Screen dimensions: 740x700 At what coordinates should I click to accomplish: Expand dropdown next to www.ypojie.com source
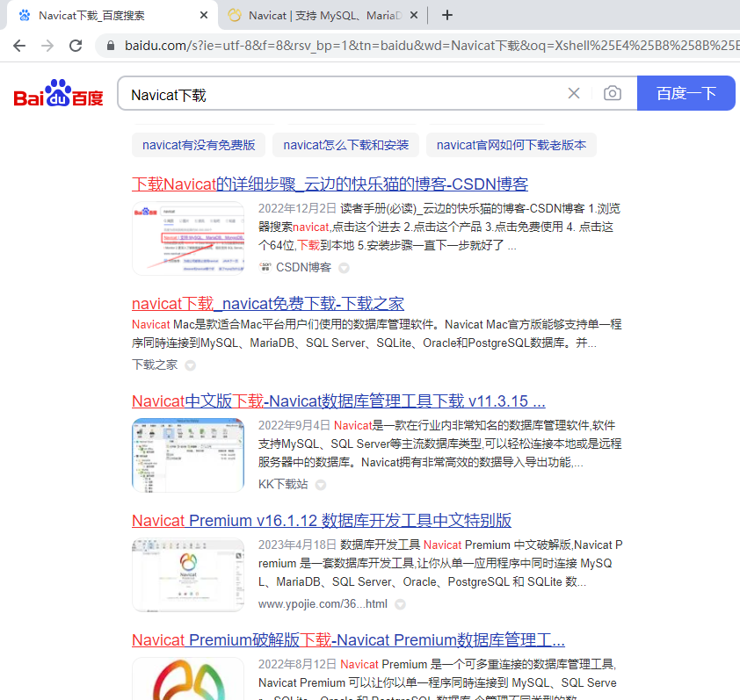(400, 604)
